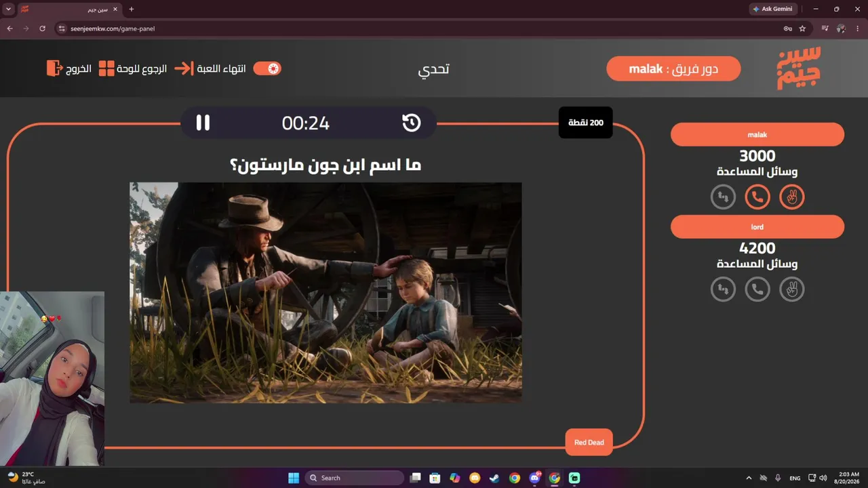Go forward in browser history
This screenshot has width=868, height=488.
tap(26, 28)
